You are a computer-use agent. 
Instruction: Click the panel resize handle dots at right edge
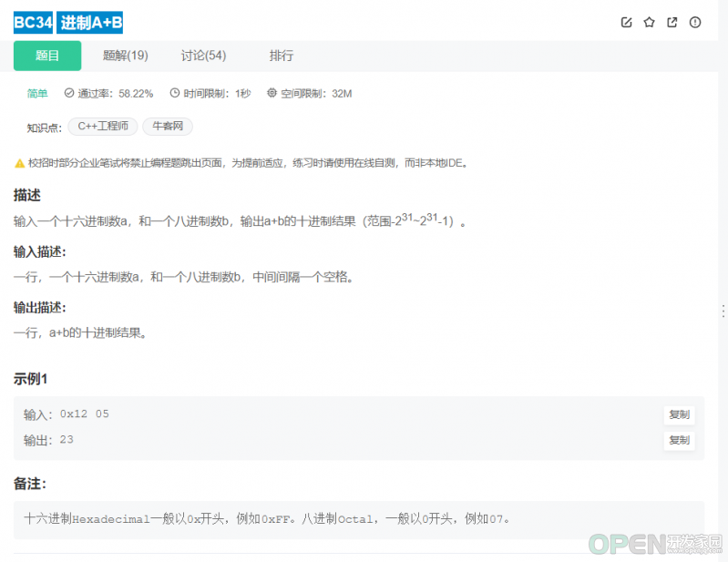tap(723, 311)
